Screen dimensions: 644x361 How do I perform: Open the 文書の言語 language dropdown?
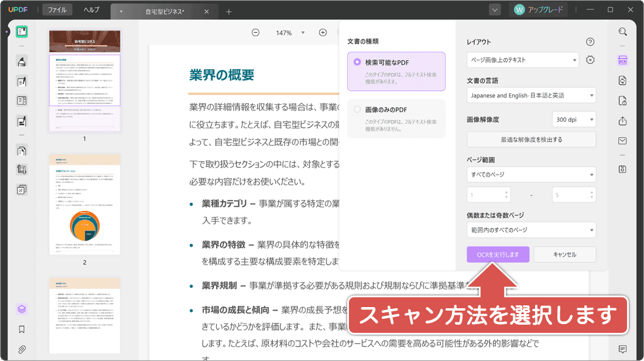[x=531, y=95]
